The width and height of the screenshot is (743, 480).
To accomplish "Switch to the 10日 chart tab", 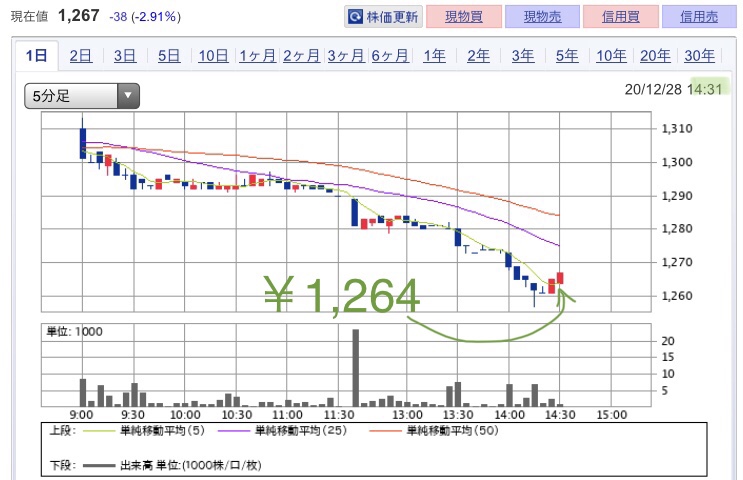I will (213, 56).
